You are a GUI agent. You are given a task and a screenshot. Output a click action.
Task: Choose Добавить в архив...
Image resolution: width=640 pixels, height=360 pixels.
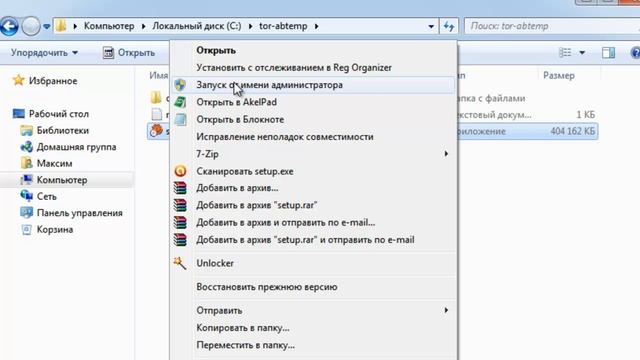[x=314, y=188]
